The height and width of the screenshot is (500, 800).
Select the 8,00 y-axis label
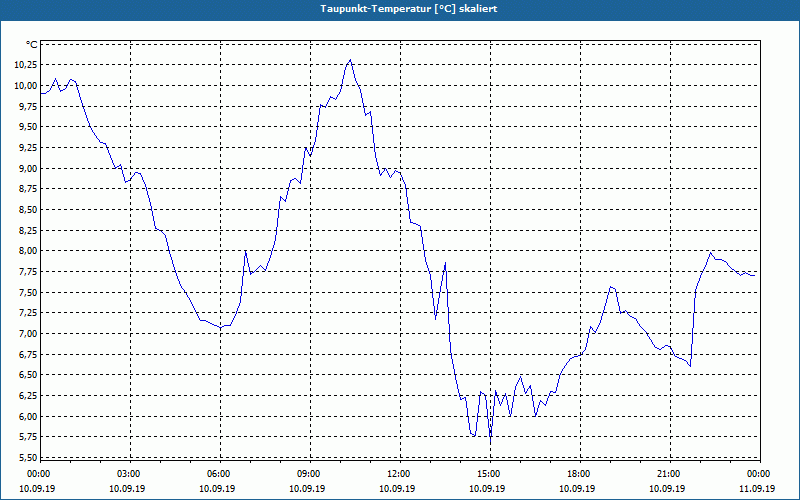coord(28,251)
